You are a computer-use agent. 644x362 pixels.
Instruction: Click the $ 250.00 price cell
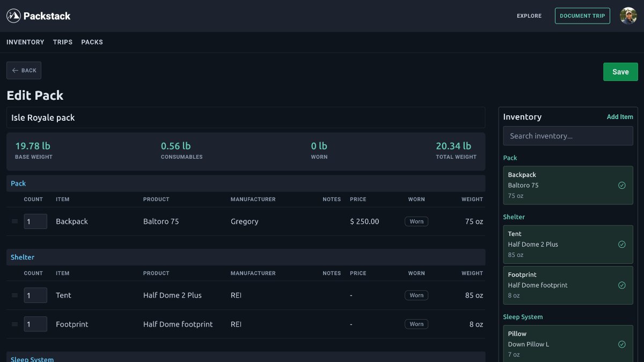364,221
